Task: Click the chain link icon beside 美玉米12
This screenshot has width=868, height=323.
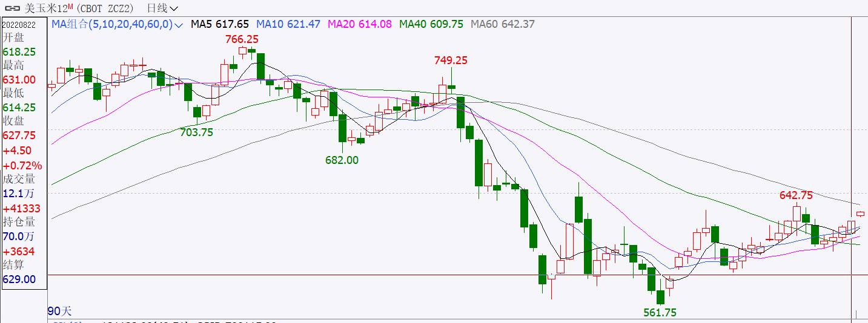Action: click(12, 8)
